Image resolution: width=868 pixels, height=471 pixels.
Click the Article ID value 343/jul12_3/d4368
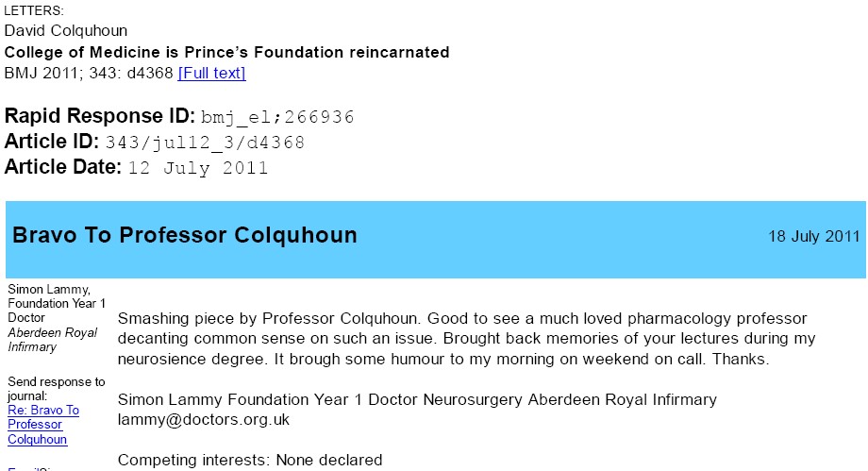[x=205, y=143]
